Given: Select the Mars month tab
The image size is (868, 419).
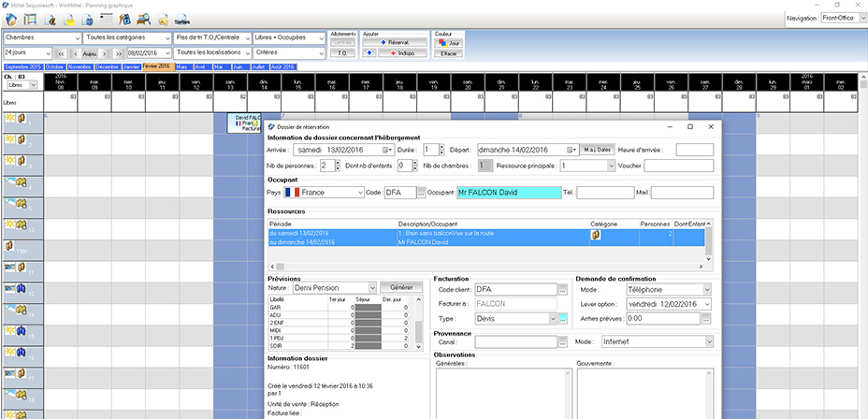Looking at the screenshot, I should click(182, 66).
